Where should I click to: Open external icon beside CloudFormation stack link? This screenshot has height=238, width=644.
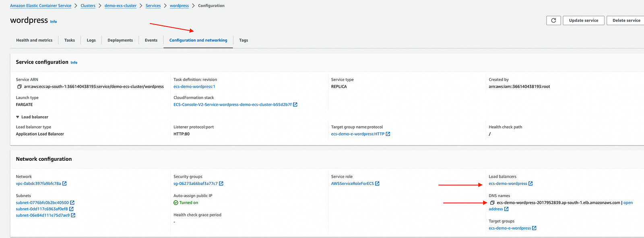click(295, 105)
